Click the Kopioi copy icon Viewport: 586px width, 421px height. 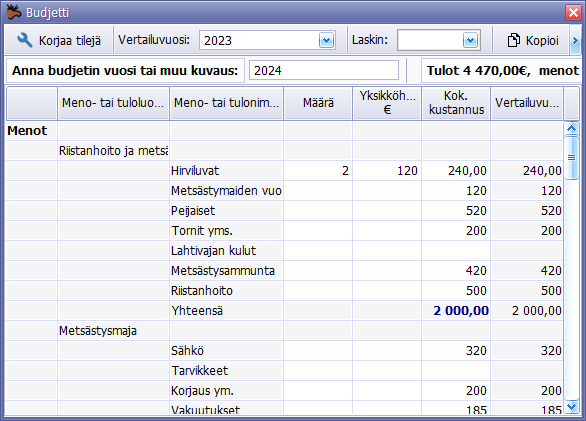pos(513,40)
